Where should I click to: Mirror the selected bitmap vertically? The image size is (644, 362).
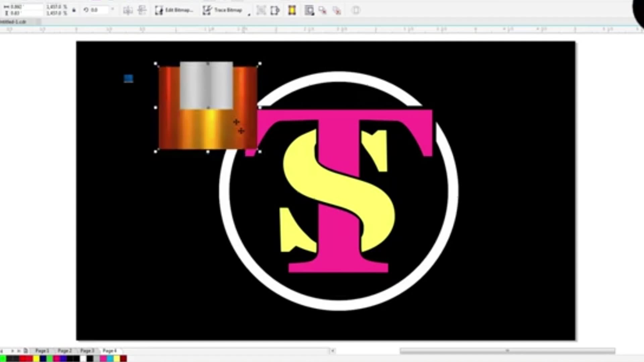[143, 10]
